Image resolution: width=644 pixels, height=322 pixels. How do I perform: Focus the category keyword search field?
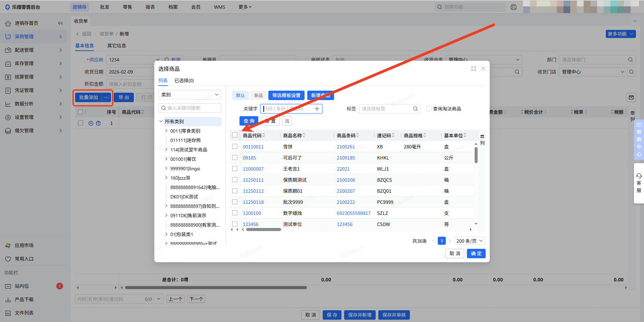point(190,108)
